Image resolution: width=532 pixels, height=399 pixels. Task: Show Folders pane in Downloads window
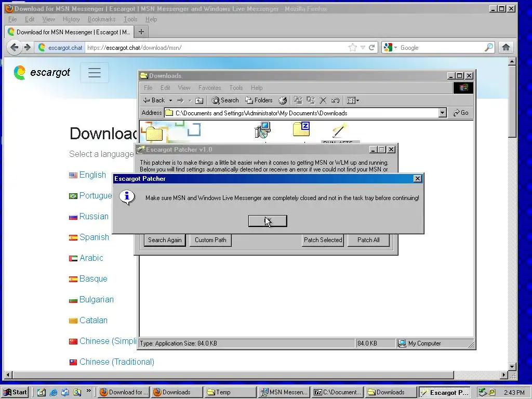(x=259, y=100)
